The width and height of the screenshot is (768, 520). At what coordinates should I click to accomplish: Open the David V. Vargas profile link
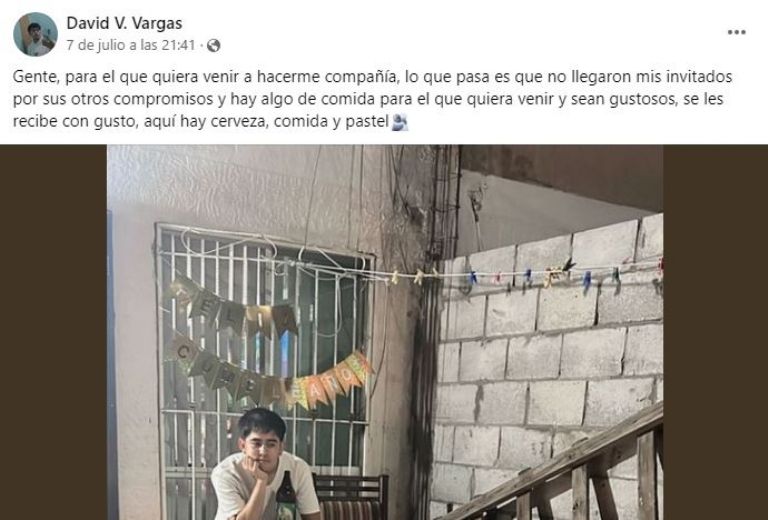(x=124, y=23)
